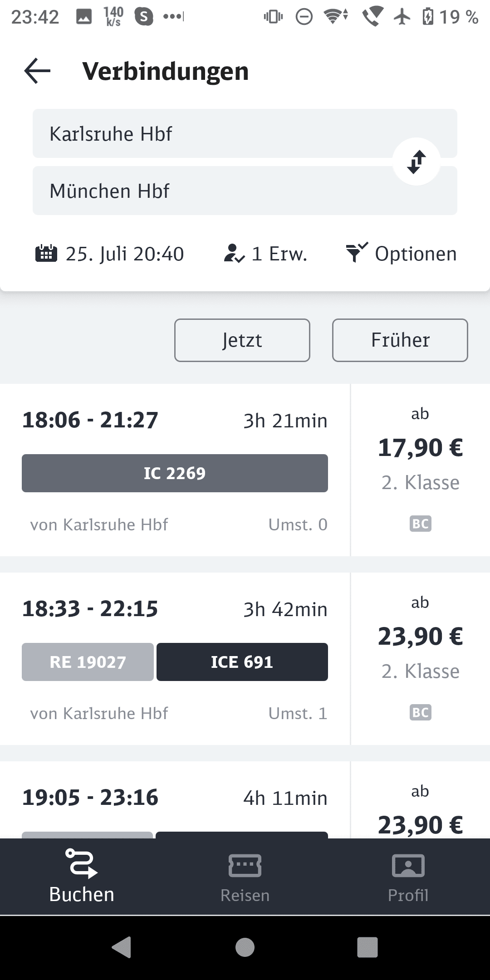Viewport: 490px width, 980px height.
Task: Select the Buchen tab
Action: coord(82,877)
